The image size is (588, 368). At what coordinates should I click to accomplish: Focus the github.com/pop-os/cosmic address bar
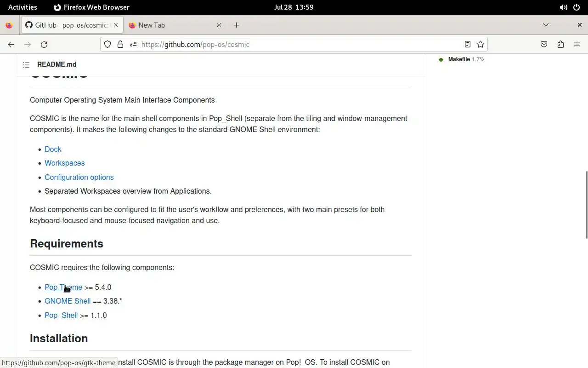pos(294,45)
